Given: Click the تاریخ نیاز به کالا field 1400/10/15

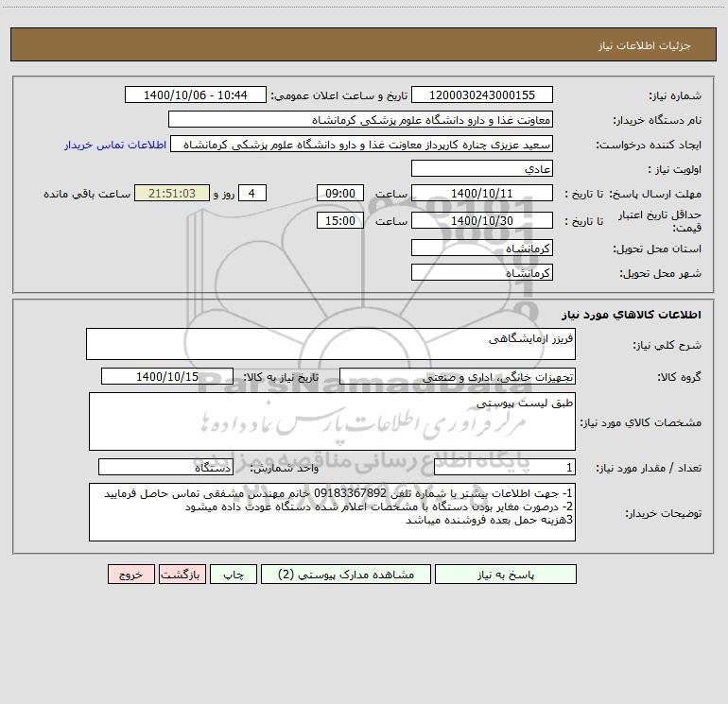Looking at the screenshot, I should pos(167,376).
